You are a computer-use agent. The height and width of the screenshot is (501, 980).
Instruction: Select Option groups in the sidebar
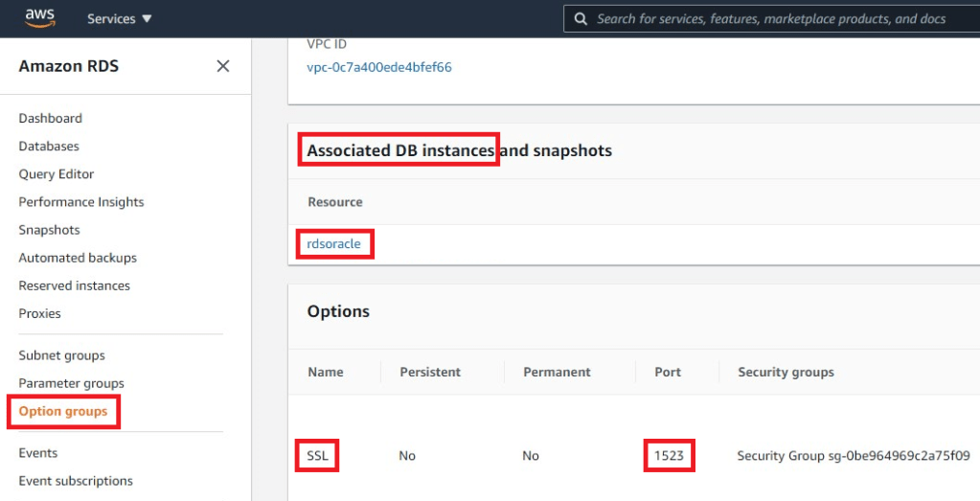pyautogui.click(x=63, y=411)
